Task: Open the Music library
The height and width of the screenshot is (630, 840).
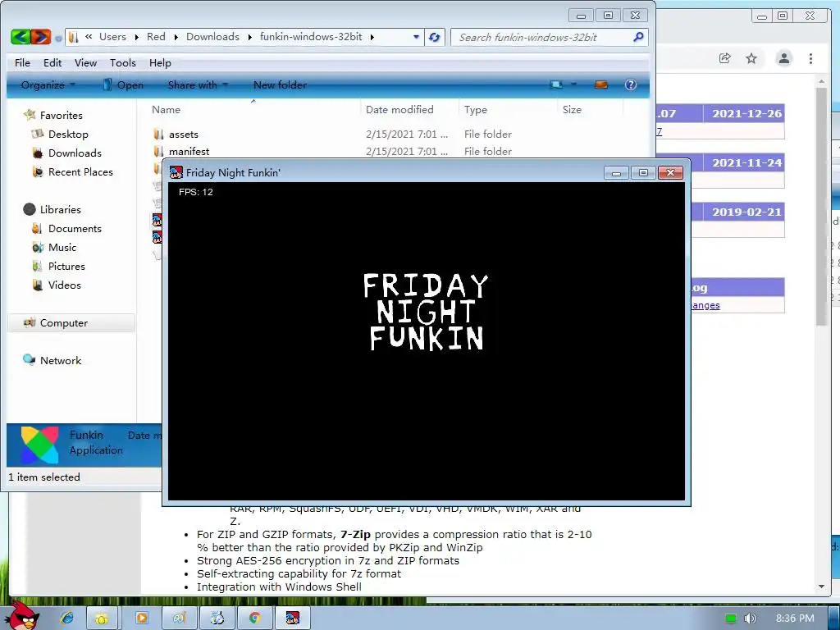Action: coord(62,247)
